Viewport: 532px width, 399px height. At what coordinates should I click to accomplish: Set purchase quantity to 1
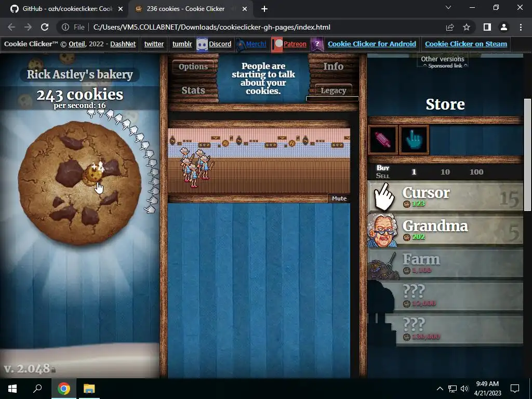point(414,172)
